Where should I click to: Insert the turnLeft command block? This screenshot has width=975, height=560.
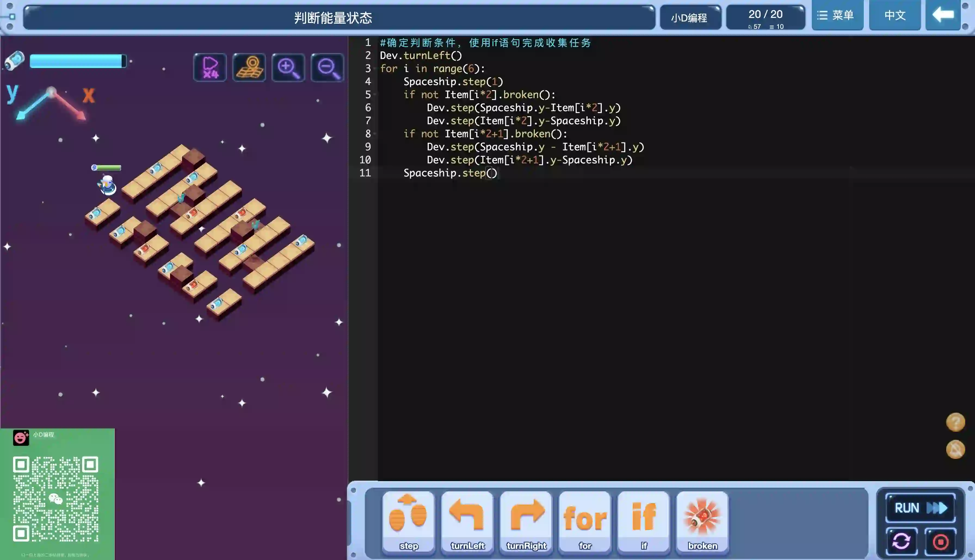click(467, 522)
